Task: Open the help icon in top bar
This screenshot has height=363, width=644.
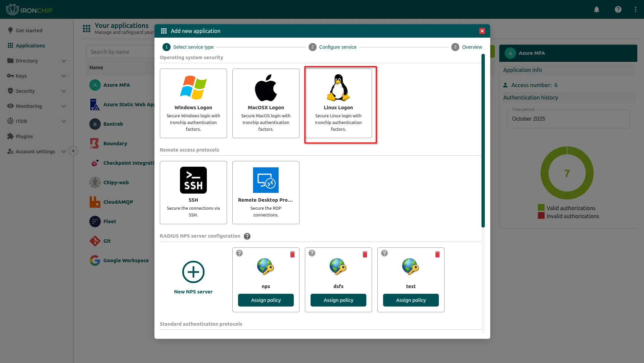Action: (x=618, y=9)
